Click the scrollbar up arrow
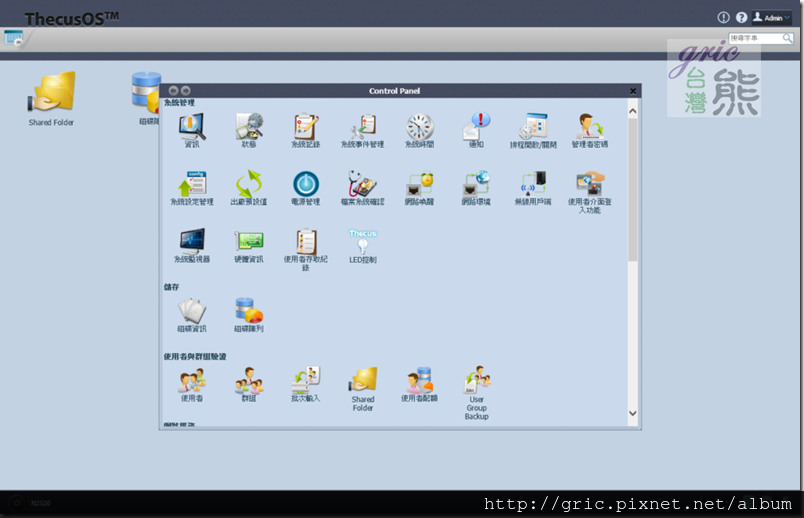804x518 pixels. click(633, 111)
